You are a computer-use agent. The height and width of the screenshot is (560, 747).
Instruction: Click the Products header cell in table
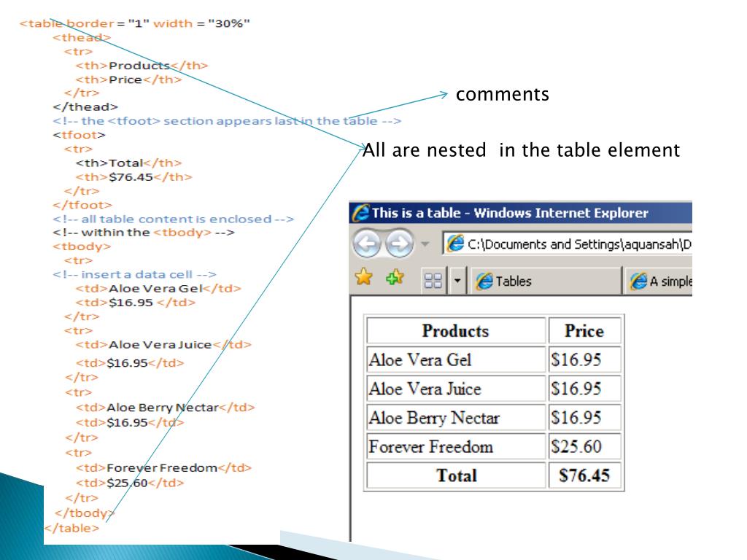point(456,331)
